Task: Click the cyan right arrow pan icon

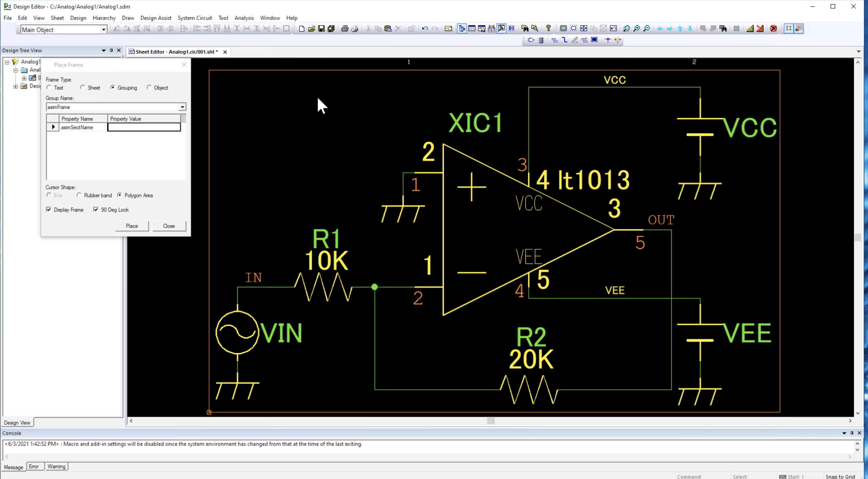Action: (670, 29)
